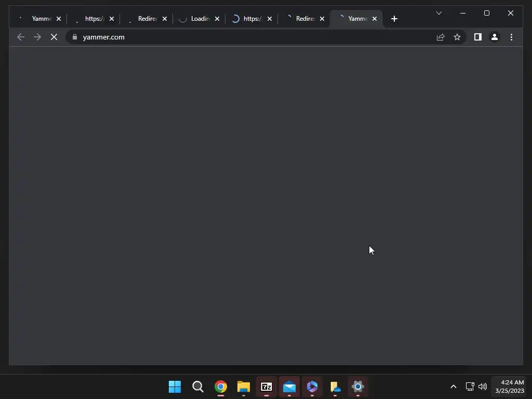Viewport: 532px width, 399px height.
Task: Go forward to the next page
Action: point(37,37)
